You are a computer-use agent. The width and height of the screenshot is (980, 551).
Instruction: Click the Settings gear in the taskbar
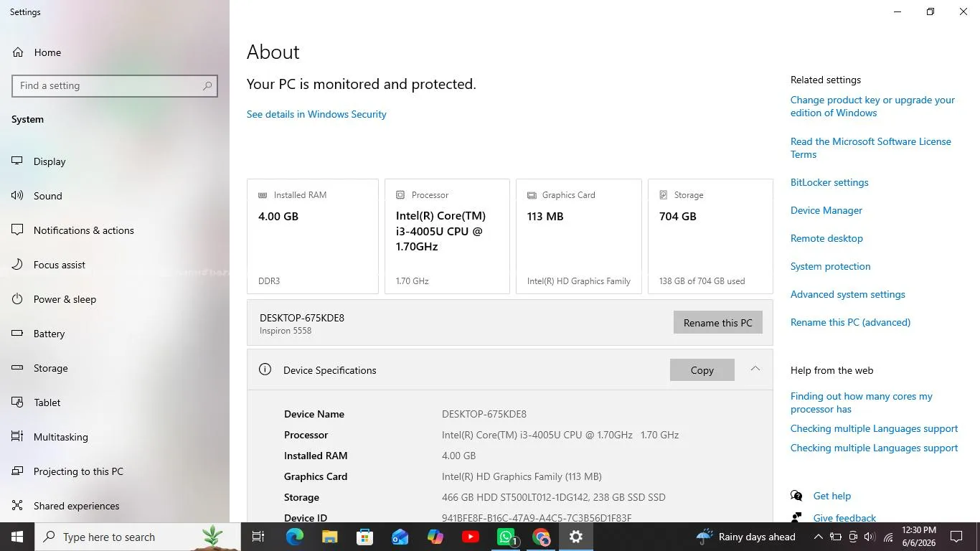coord(576,537)
